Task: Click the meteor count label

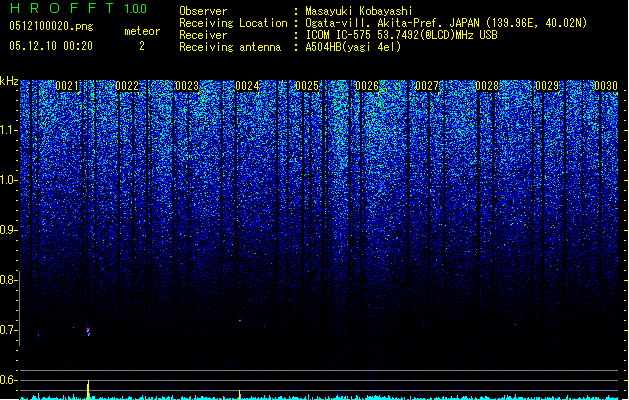Action: tap(142, 31)
